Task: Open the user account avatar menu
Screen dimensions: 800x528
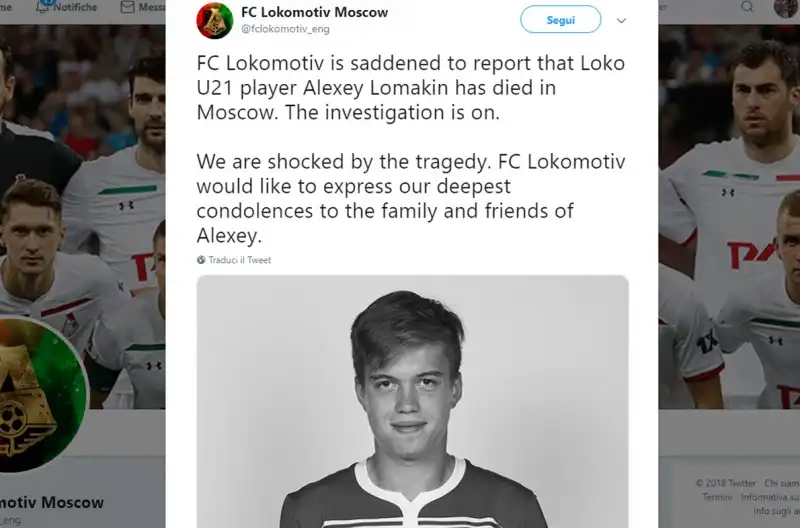Action: 786,8
